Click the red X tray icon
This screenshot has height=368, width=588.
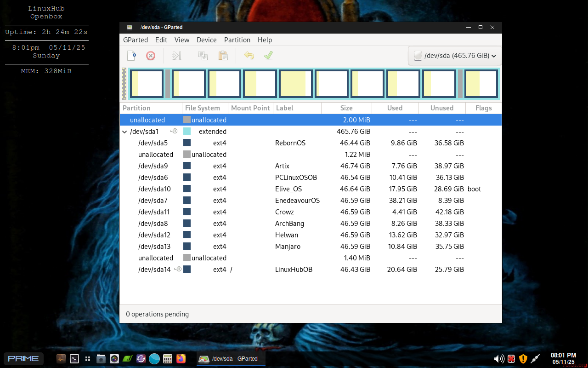tap(511, 359)
